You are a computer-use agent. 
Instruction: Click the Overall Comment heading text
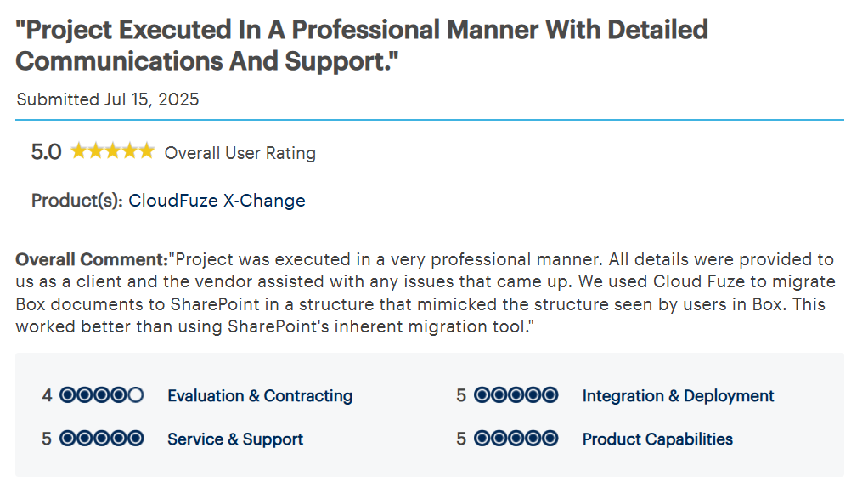pyautogui.click(x=92, y=259)
